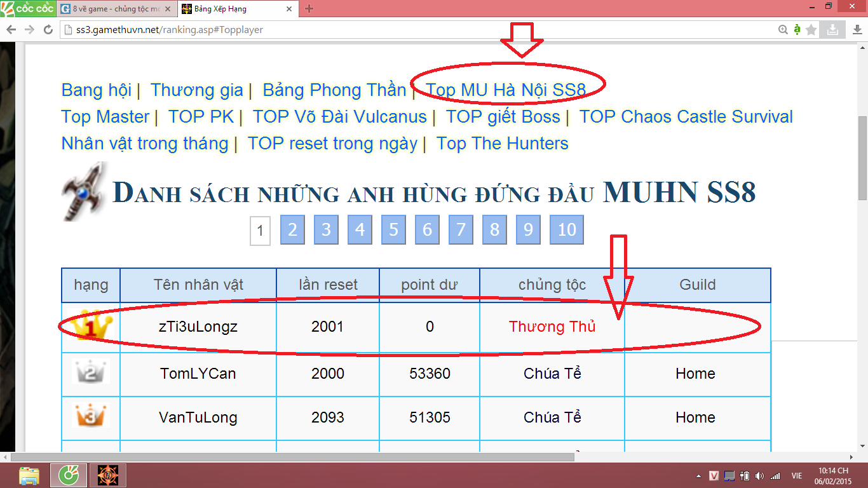Go to ranking page 9

(x=528, y=230)
